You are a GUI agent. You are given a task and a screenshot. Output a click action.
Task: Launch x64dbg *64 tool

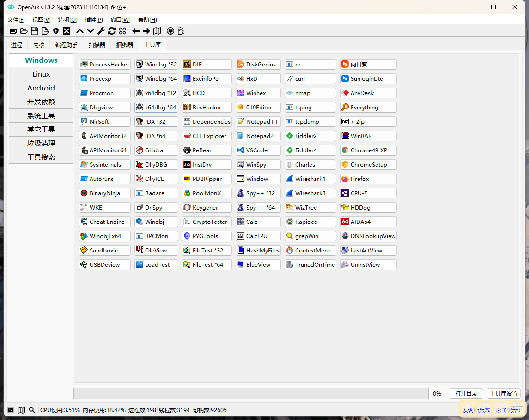(156, 107)
